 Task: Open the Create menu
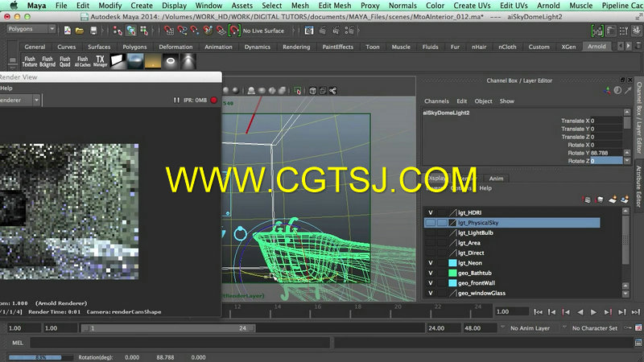pyautogui.click(x=142, y=6)
